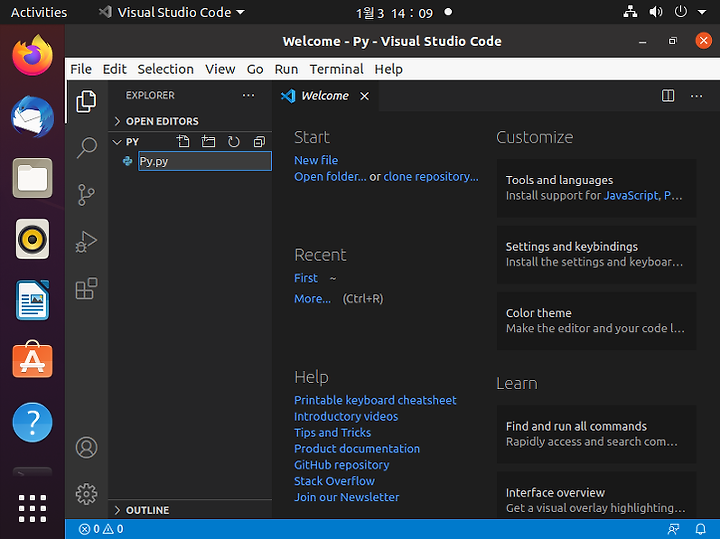Open notifications bell in status bar
Image resolution: width=720 pixels, height=539 pixels.
[700, 529]
